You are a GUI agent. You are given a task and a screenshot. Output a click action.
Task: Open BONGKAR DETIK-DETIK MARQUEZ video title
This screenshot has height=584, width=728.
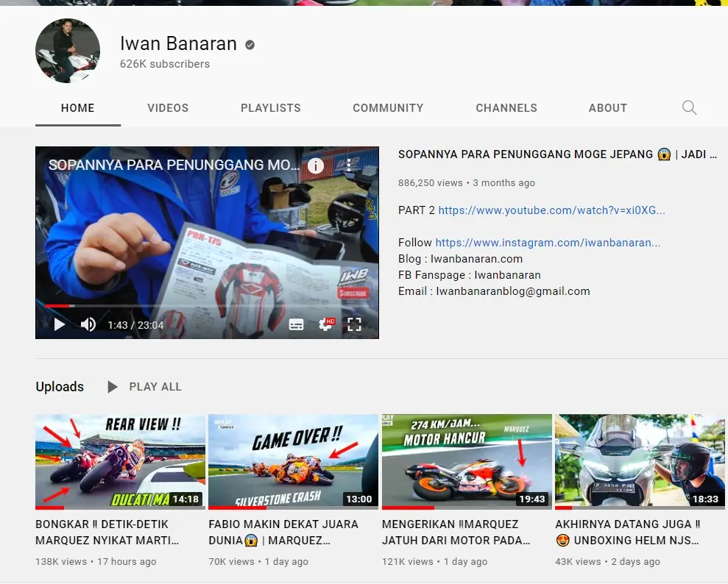click(x=107, y=532)
